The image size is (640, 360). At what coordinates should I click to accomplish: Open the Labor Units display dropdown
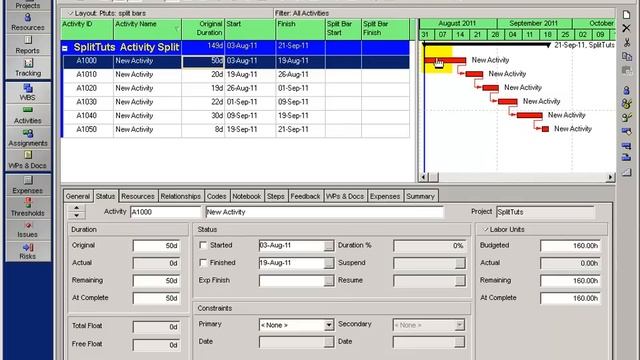[x=486, y=229]
